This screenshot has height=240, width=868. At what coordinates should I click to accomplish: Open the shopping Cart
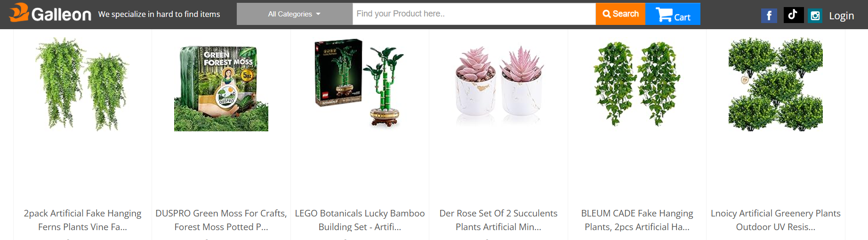click(673, 14)
